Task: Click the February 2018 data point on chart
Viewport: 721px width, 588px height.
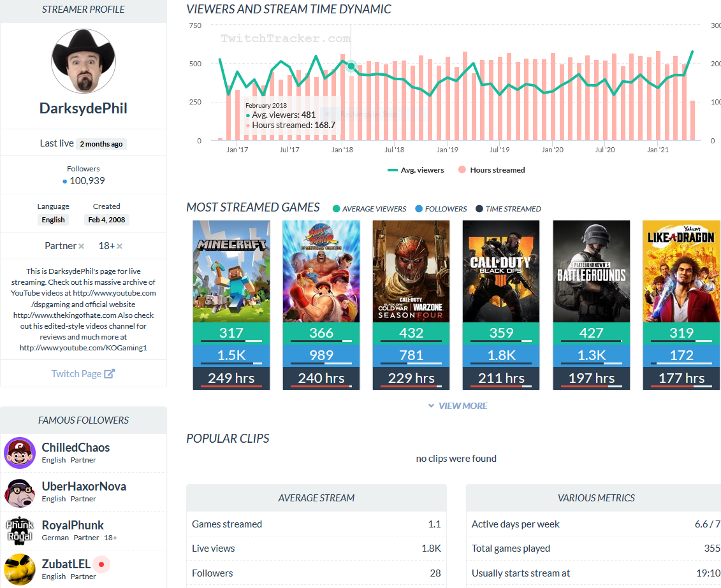Action: click(x=351, y=66)
